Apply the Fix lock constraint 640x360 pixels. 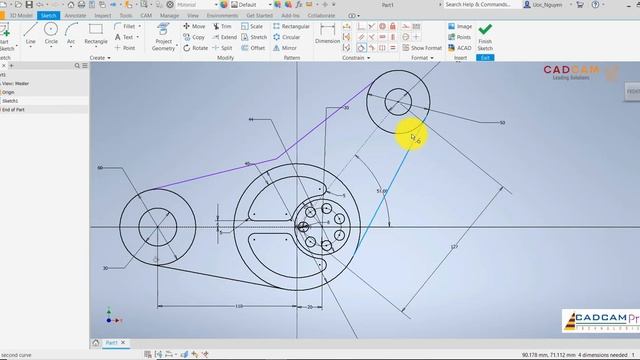(393, 27)
